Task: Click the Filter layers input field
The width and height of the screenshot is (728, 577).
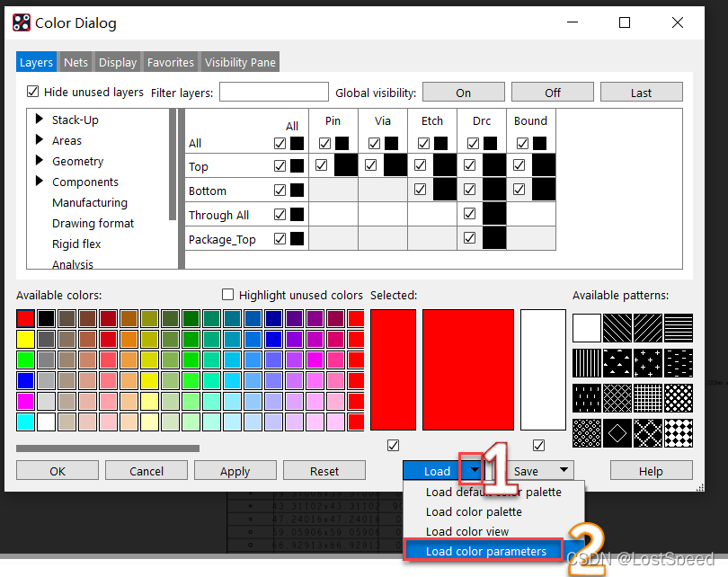Action: 274,93
